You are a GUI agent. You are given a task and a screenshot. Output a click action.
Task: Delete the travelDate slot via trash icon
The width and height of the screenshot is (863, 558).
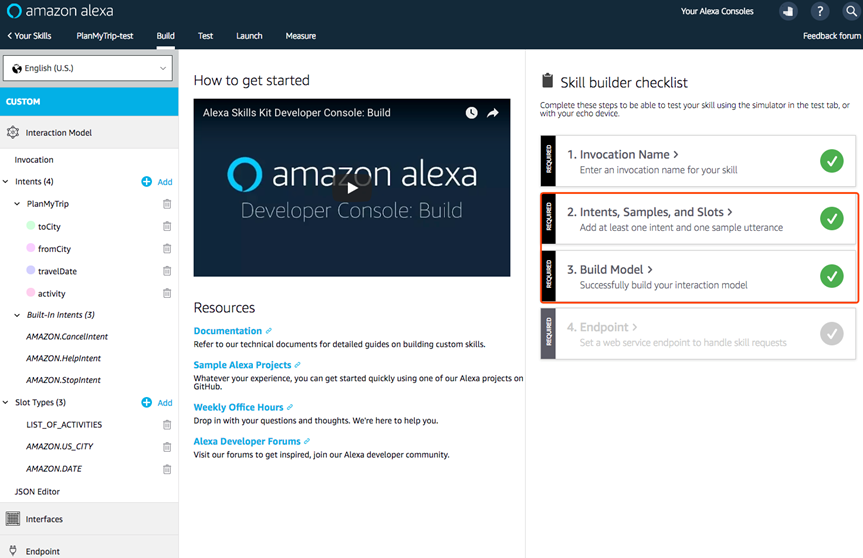[167, 271]
